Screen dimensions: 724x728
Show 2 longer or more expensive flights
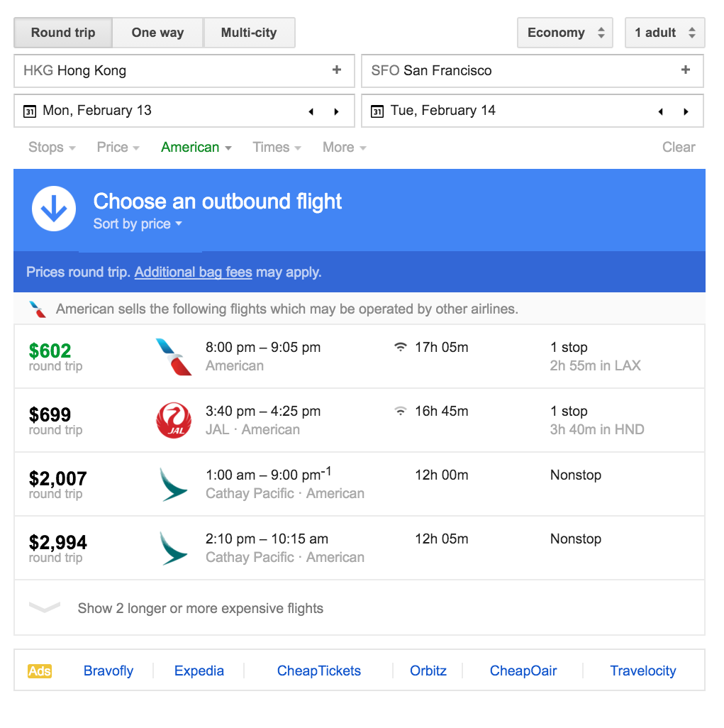tap(199, 608)
